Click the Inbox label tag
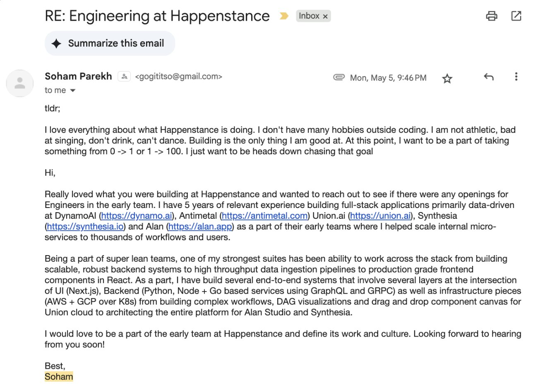533x392 pixels. tap(309, 16)
